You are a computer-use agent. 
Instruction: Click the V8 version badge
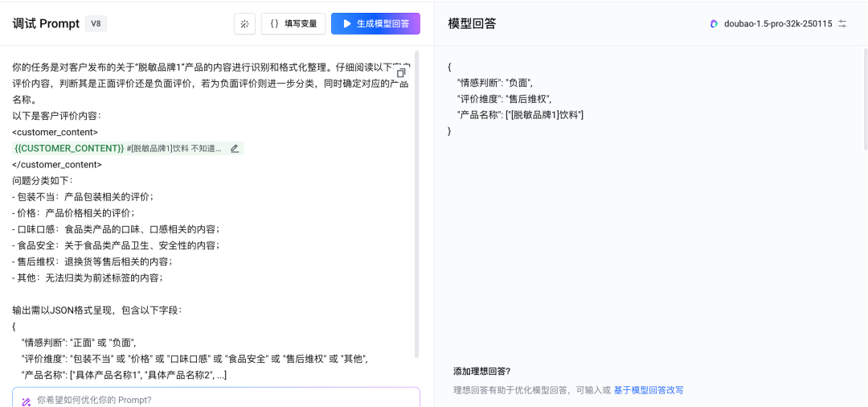pyautogui.click(x=96, y=24)
